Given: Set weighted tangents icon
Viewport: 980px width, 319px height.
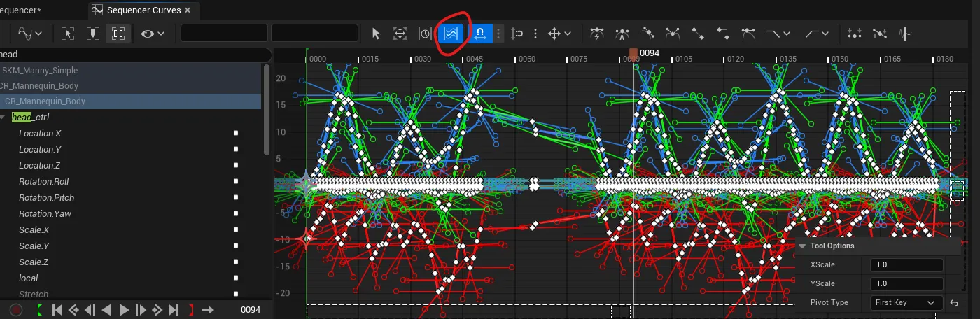Looking at the screenshot, I should point(748,33).
